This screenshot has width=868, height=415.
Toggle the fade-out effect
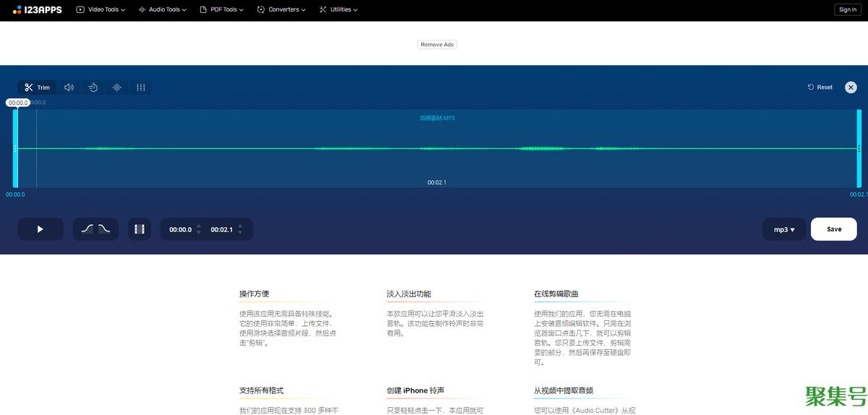tap(105, 229)
